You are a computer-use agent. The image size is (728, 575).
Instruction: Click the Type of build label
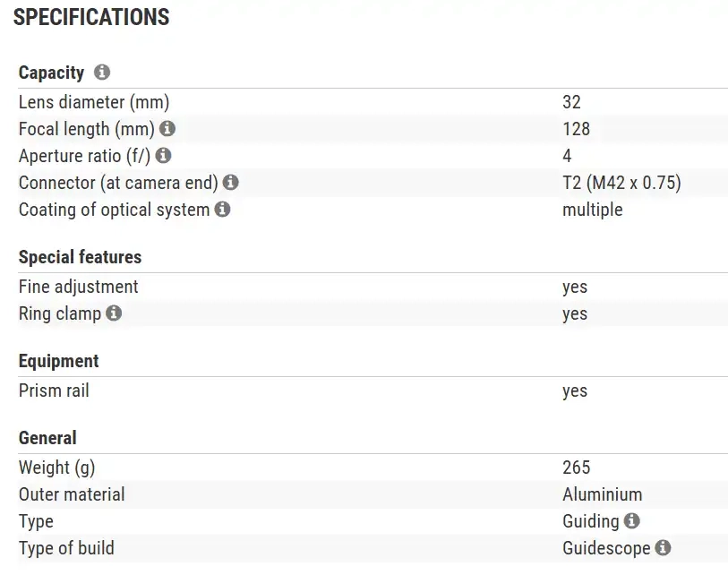tap(66, 548)
